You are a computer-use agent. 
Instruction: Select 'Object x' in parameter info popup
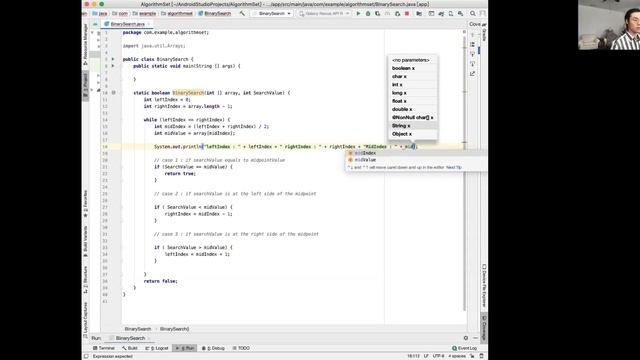(413, 134)
